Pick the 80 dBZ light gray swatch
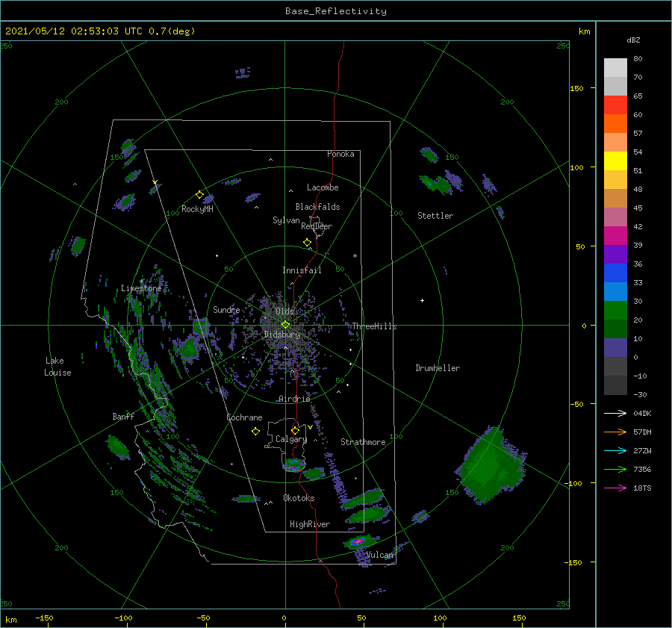672x628 pixels. click(x=615, y=68)
